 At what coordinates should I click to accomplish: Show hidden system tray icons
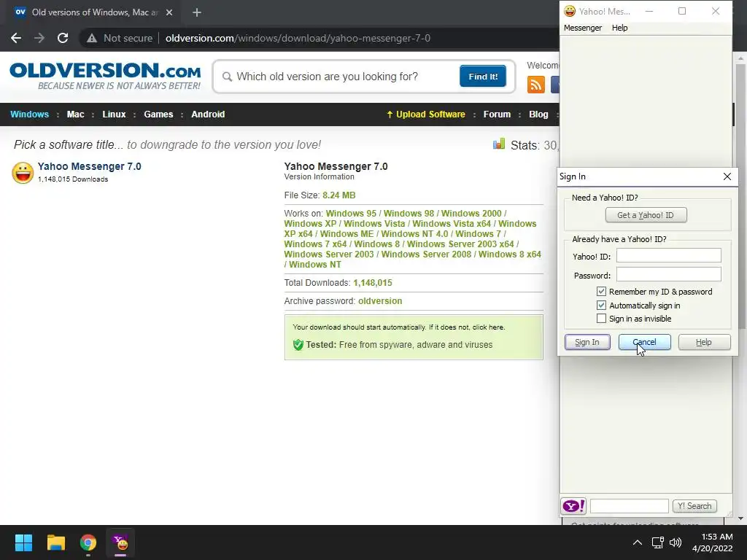coord(637,542)
